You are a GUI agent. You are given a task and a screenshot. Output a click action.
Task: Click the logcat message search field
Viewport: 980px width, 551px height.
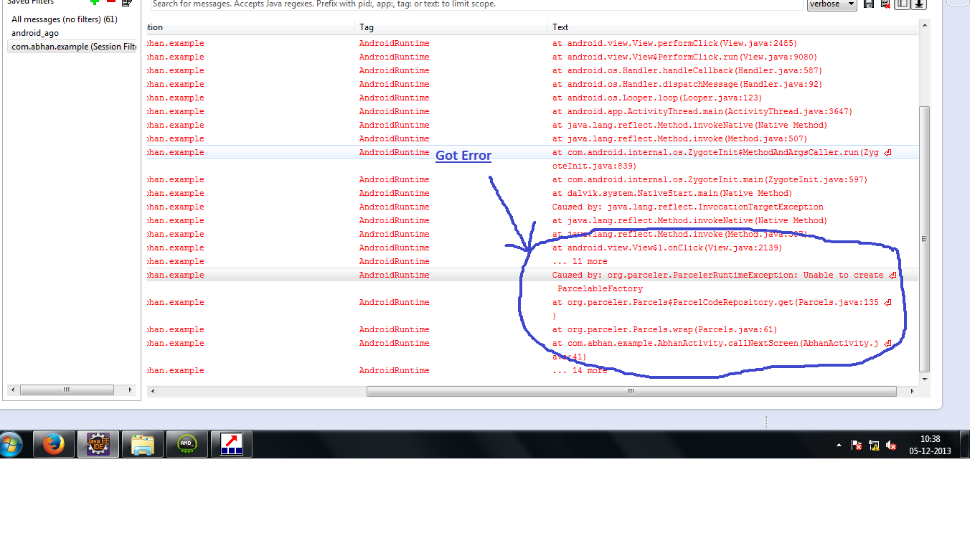[x=476, y=4]
